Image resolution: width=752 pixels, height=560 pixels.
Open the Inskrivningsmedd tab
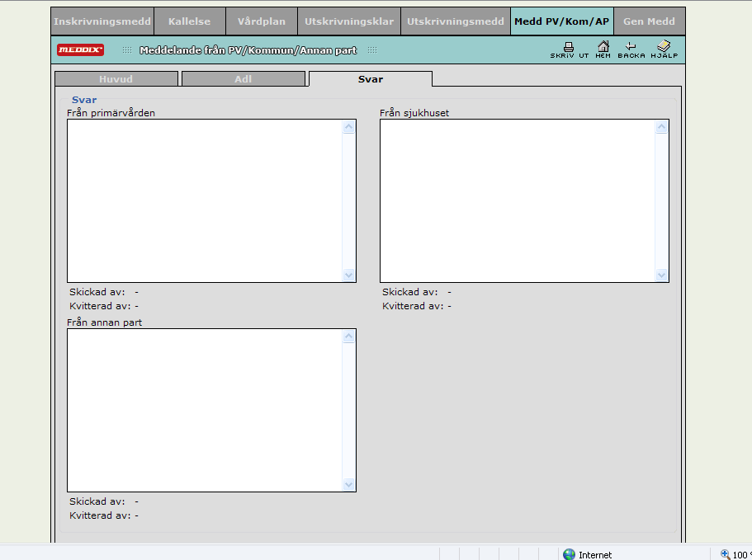coord(102,21)
